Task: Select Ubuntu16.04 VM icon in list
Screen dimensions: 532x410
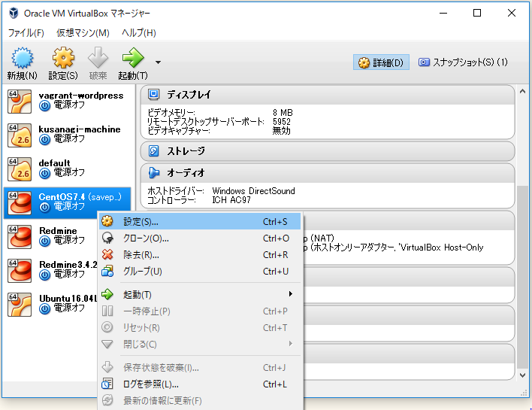Action: [20, 305]
